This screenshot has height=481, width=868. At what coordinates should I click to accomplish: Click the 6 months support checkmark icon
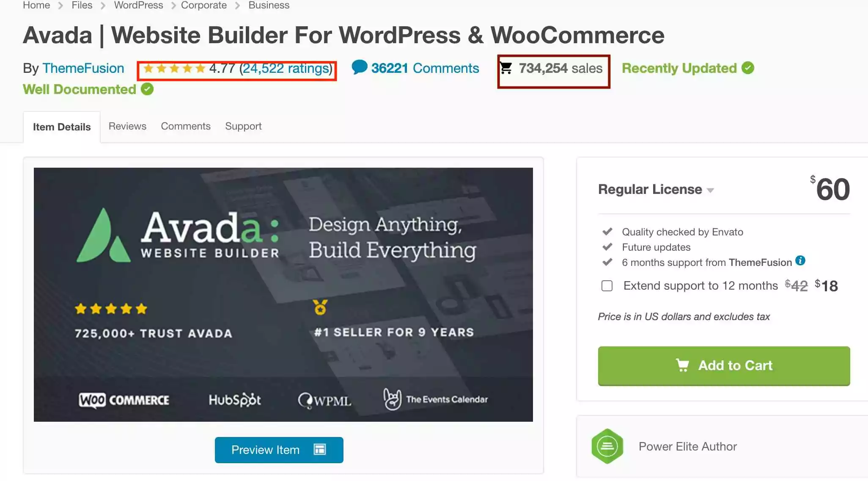coord(607,262)
